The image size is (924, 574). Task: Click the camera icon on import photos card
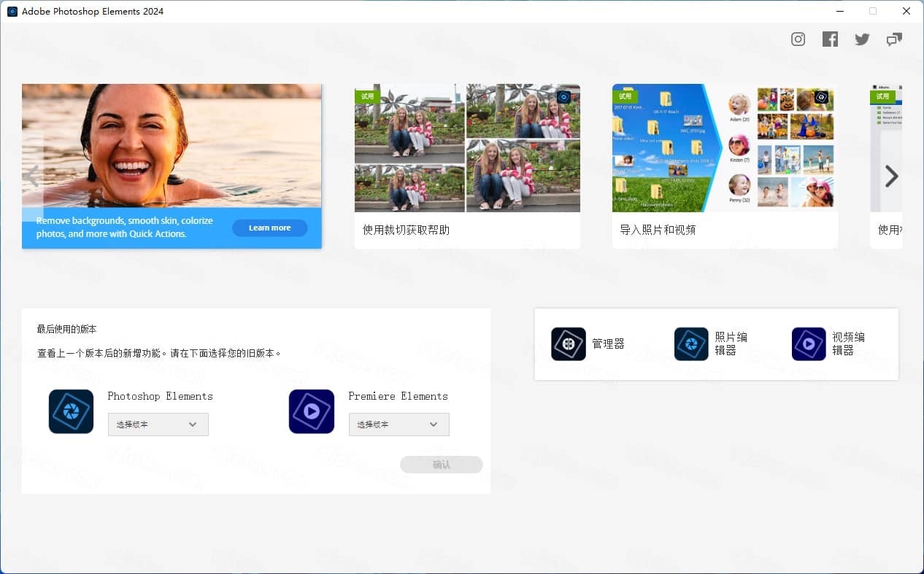[821, 97]
